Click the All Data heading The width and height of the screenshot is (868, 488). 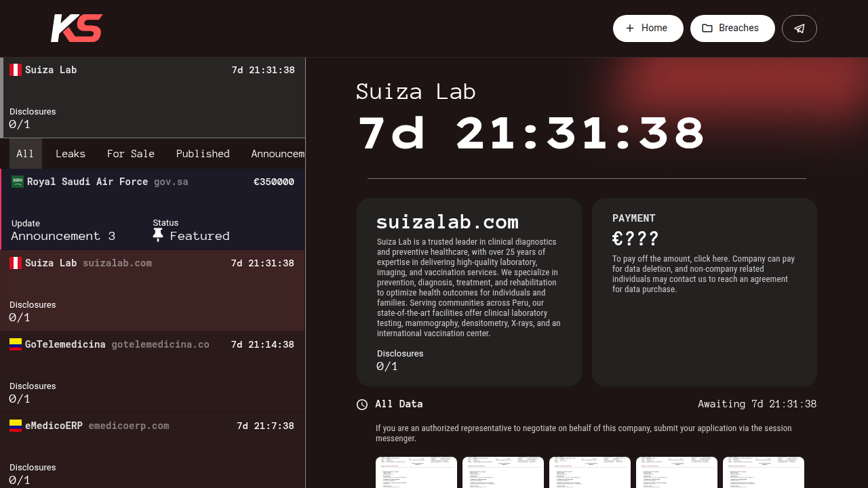[399, 404]
